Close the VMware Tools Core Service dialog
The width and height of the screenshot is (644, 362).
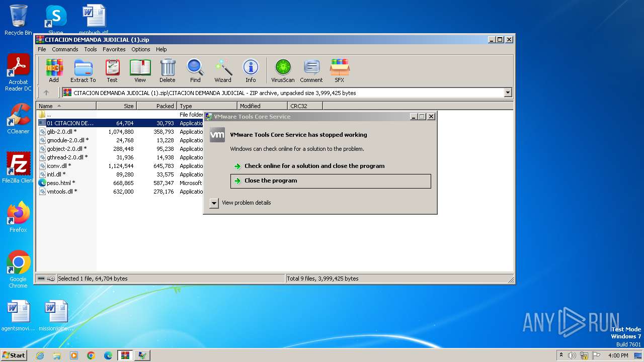point(431,116)
